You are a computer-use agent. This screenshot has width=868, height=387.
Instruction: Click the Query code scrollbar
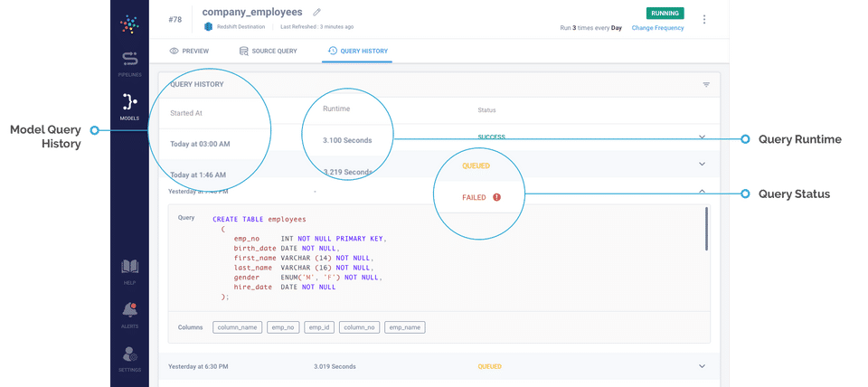[706, 229]
